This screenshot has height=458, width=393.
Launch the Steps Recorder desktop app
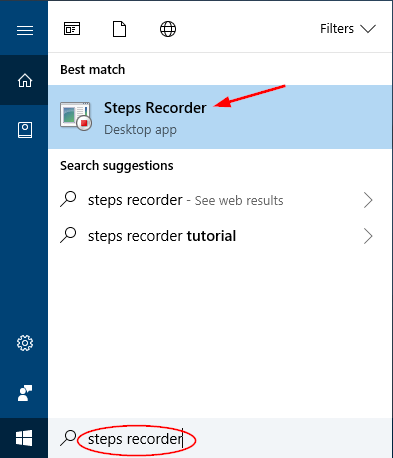pyautogui.click(x=220, y=117)
